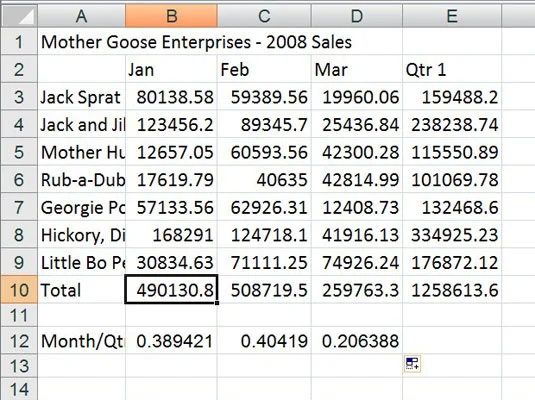This screenshot has width=535, height=400.
Task: Click cell containing 0.389421
Action: (x=171, y=341)
